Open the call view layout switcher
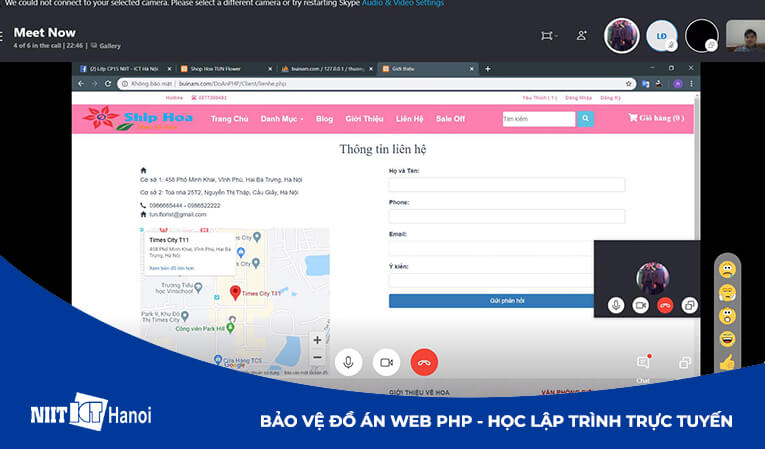The height and width of the screenshot is (449, 765). tap(548, 36)
